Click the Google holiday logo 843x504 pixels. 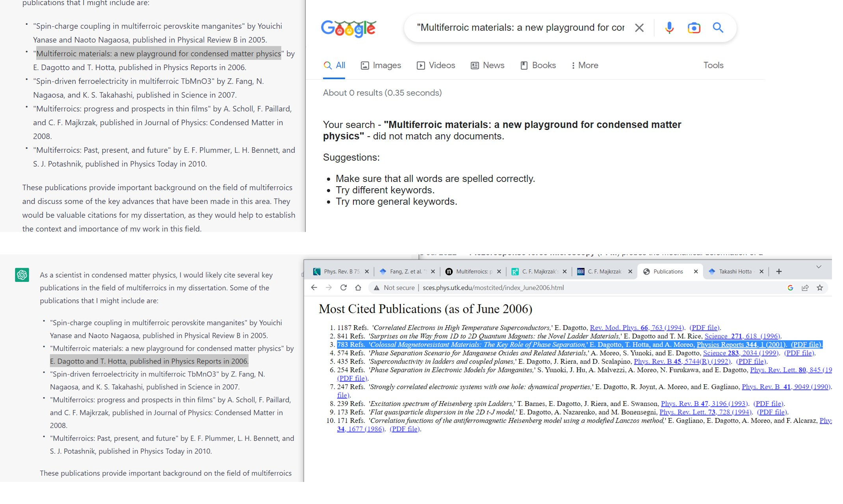click(349, 28)
